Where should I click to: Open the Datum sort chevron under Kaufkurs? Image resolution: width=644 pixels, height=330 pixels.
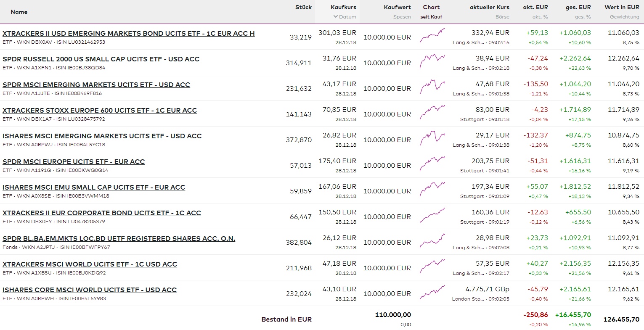(336, 17)
